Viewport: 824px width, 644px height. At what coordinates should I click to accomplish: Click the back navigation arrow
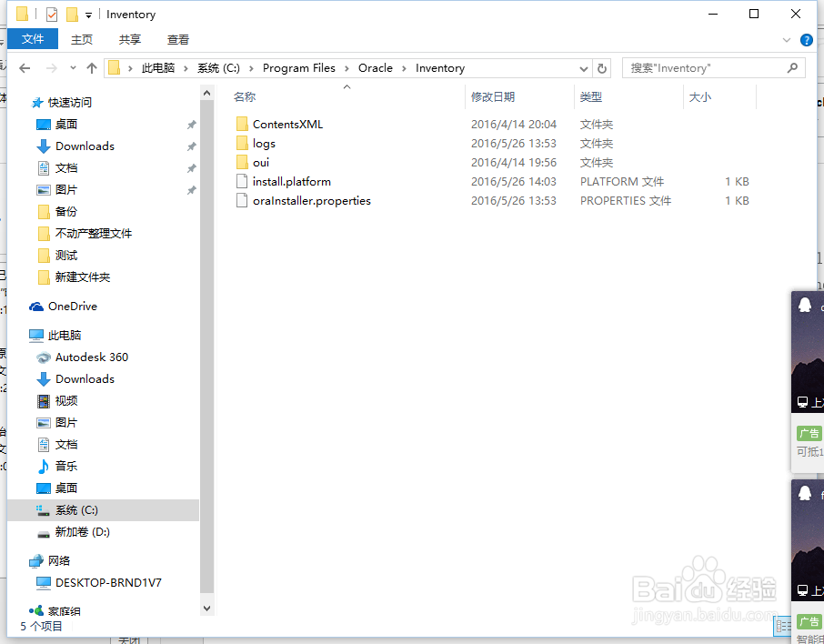click(x=25, y=67)
